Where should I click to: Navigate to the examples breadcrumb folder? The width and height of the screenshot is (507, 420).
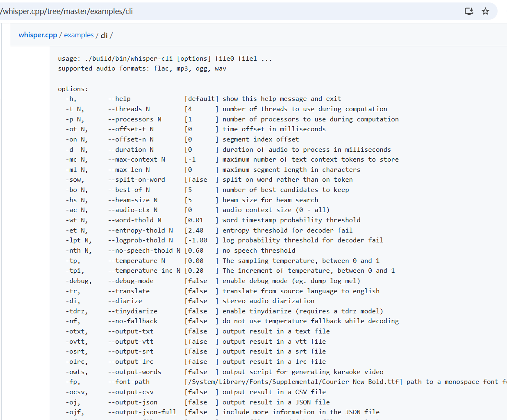79,35
